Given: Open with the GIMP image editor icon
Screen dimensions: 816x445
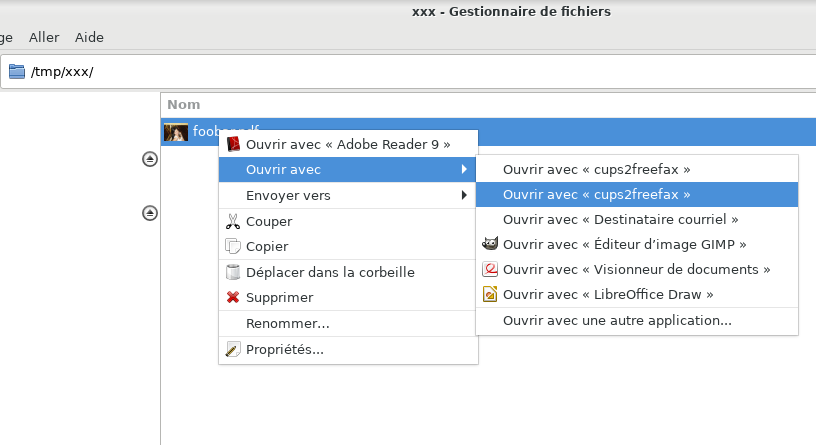Looking at the screenshot, I should click(x=490, y=244).
